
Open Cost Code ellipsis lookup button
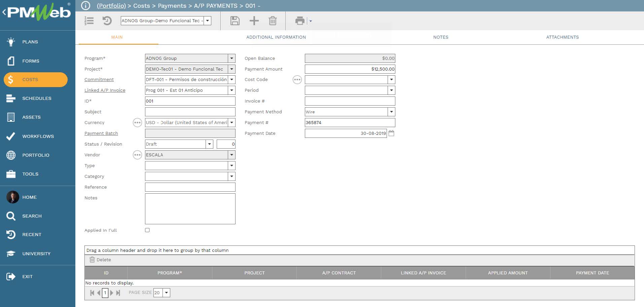[x=297, y=80]
